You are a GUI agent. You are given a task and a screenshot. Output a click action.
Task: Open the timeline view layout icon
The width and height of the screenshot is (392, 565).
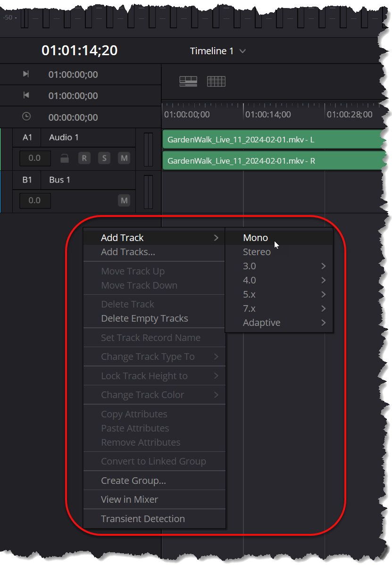tap(188, 82)
